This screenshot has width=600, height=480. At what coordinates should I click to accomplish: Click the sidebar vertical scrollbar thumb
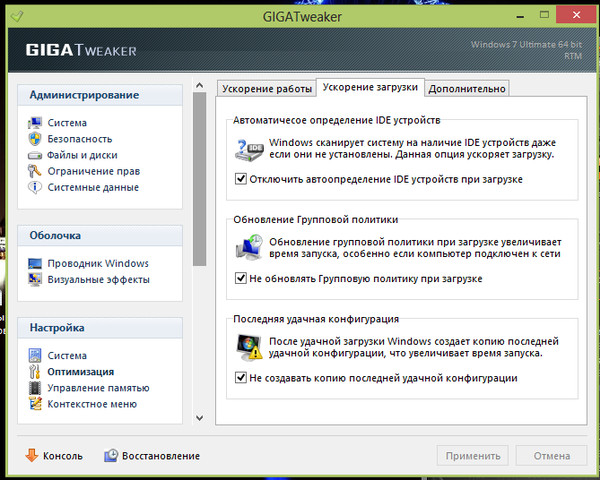tap(199, 179)
